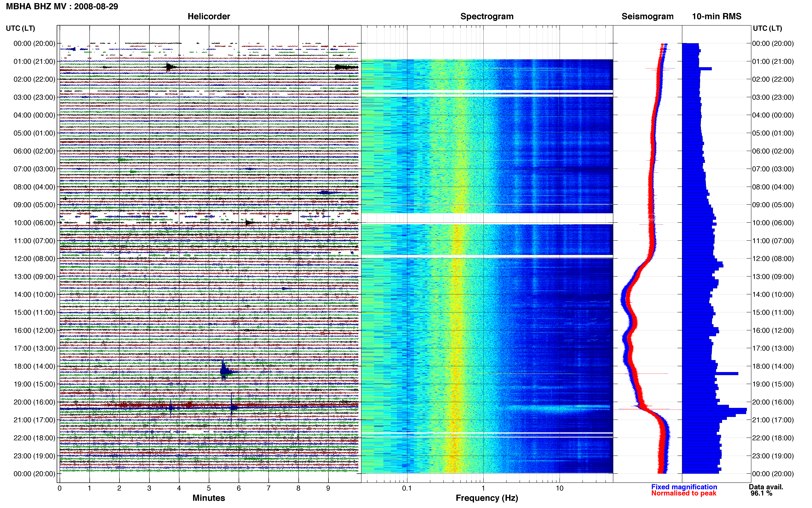Screen dimensions: 812x508
Task: Click left-axis time label "02:00 (22:00)"
Action: (34, 79)
